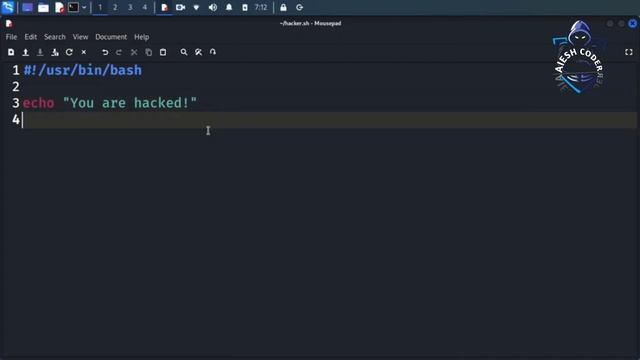Viewport: 640px width, 360px height.
Task: Expand the terminal launcher dropdown arrow
Action: click(x=84, y=7)
